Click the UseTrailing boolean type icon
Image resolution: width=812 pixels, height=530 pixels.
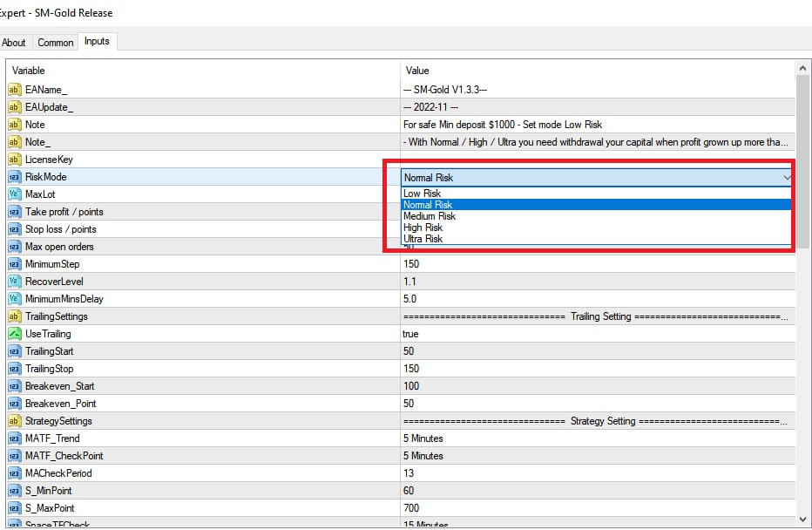(14, 334)
